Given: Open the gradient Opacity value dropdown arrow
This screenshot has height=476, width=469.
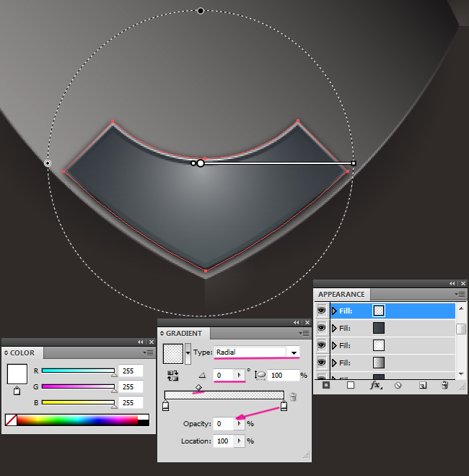Looking at the screenshot, I should click(240, 424).
